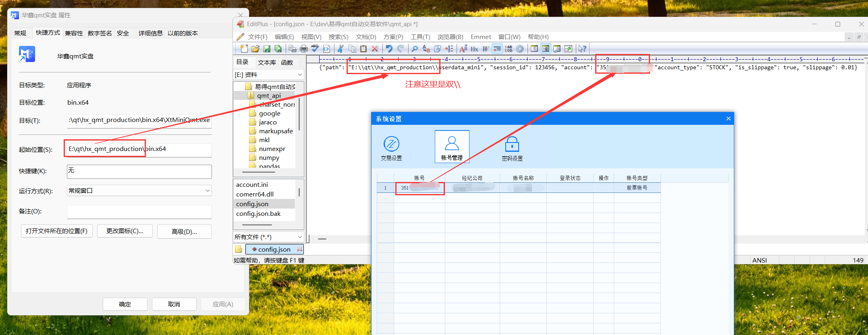Click the Replace icon in EditPlus toolbar
The height and width of the screenshot is (335, 868).
426,49
